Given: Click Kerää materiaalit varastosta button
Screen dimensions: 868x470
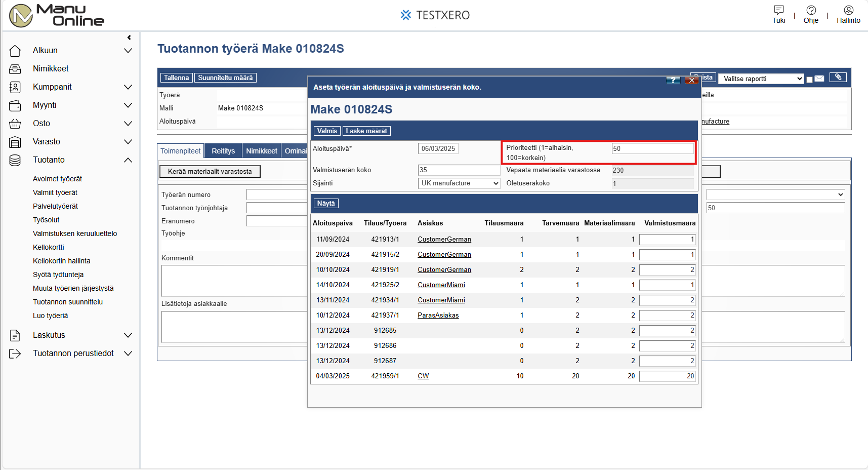Looking at the screenshot, I should click(210, 171).
